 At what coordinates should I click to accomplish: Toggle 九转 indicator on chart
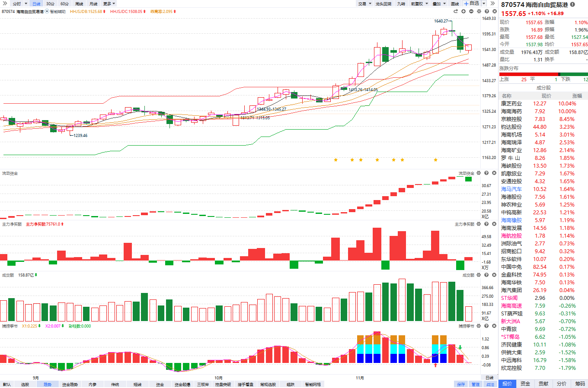click(x=401, y=3)
